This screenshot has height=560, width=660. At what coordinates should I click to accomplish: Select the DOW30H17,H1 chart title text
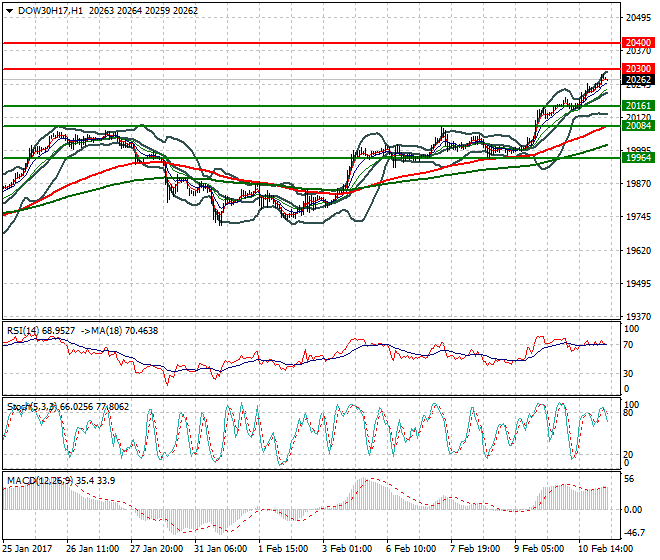[x=51, y=11]
